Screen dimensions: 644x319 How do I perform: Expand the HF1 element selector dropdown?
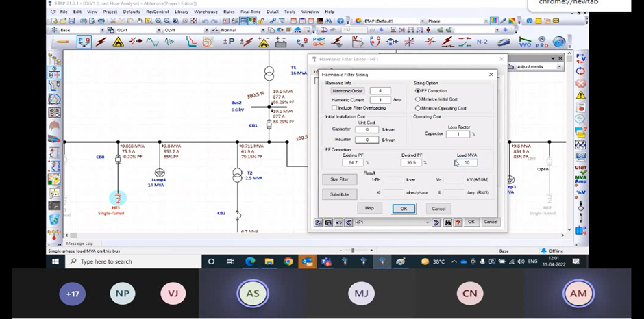click(428, 222)
